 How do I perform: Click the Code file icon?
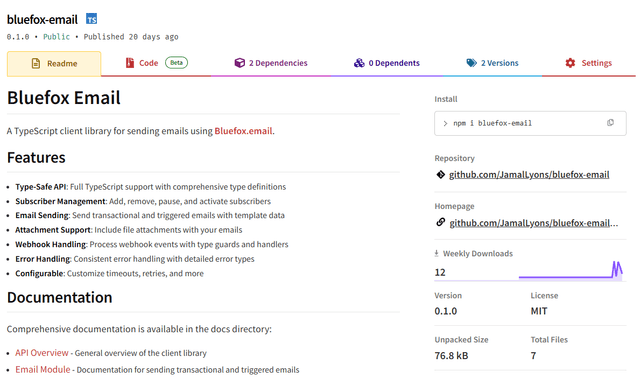tap(130, 63)
